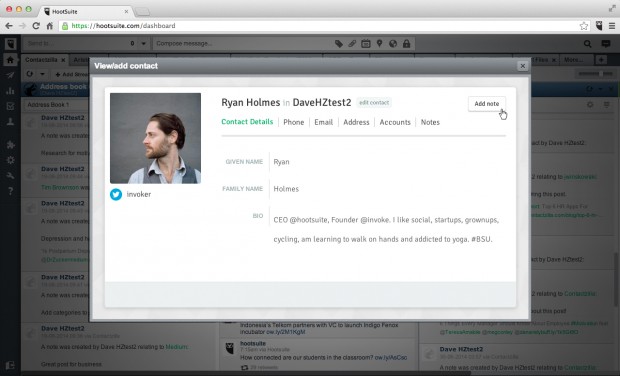This screenshot has width=620, height=376.
Task: Click the sign-out icon at sidebar bottom
Action: [x=10, y=365]
